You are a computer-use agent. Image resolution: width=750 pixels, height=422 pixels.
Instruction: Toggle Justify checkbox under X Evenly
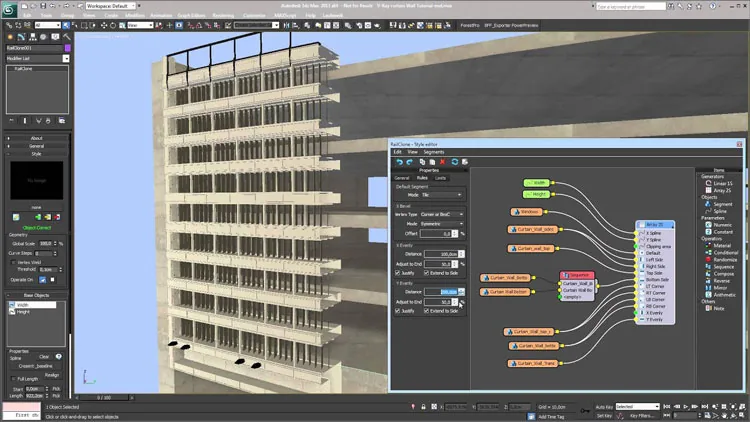398,273
